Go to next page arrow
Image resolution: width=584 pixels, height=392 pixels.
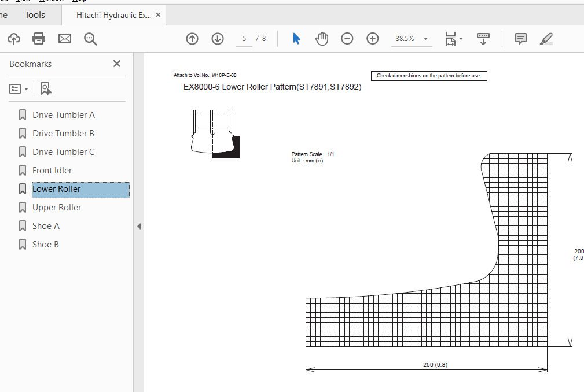[x=218, y=39]
